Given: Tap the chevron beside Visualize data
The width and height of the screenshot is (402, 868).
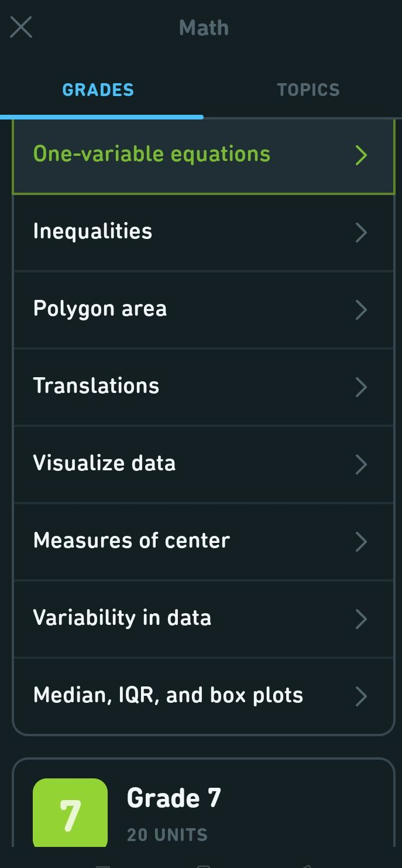Looking at the screenshot, I should click(362, 464).
